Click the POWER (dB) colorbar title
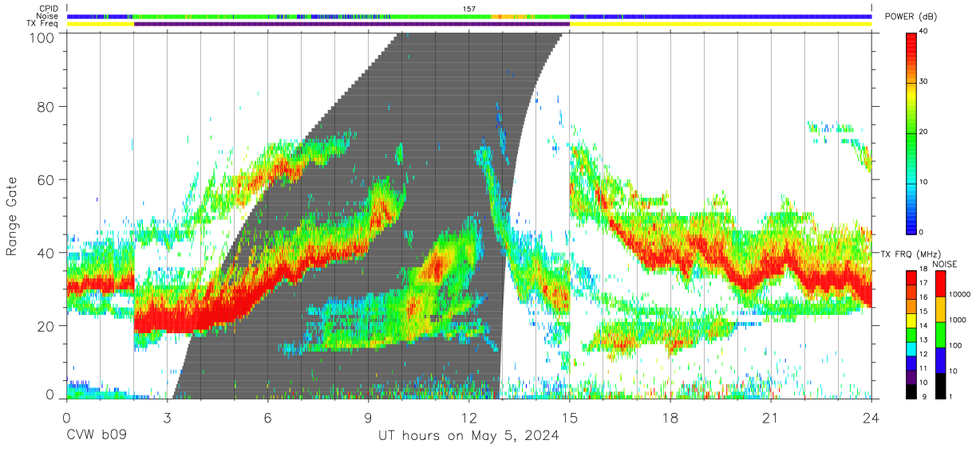This screenshot has height=452, width=980. (x=911, y=17)
